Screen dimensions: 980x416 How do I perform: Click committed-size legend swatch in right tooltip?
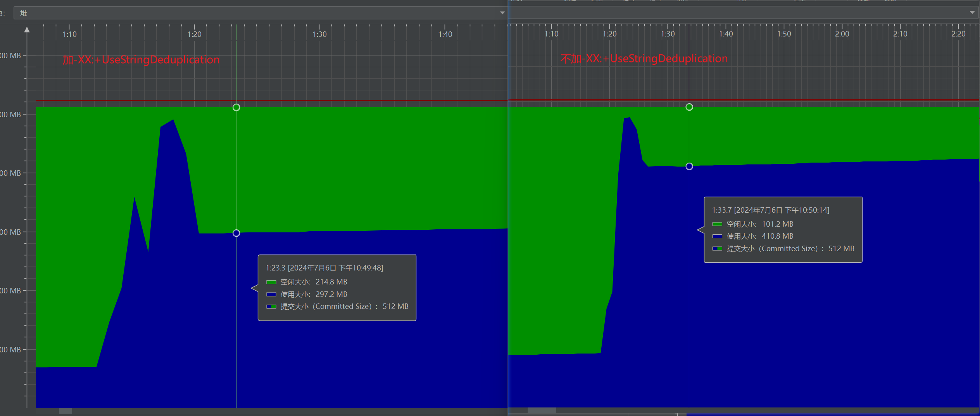click(x=717, y=249)
